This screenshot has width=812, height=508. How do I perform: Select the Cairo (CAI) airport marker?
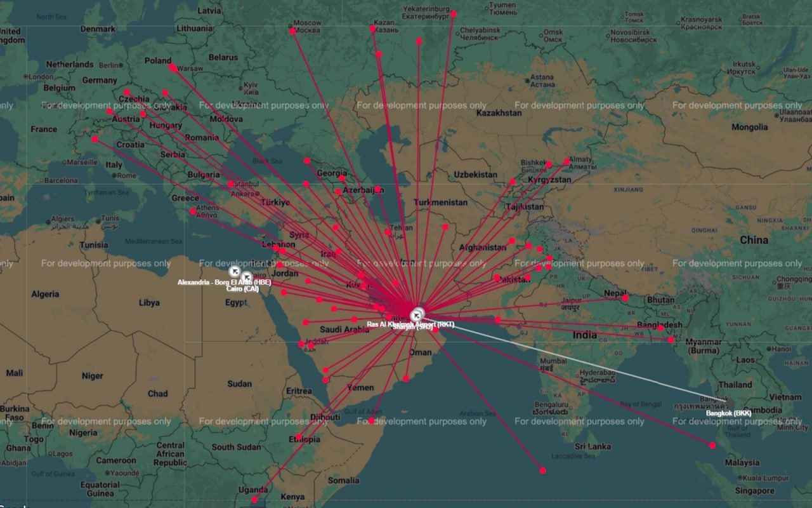point(246,277)
